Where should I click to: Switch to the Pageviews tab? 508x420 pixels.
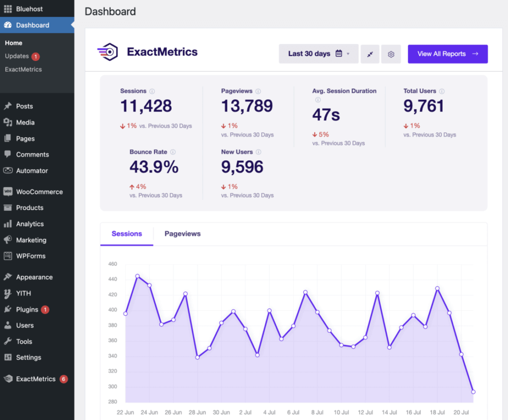point(183,234)
